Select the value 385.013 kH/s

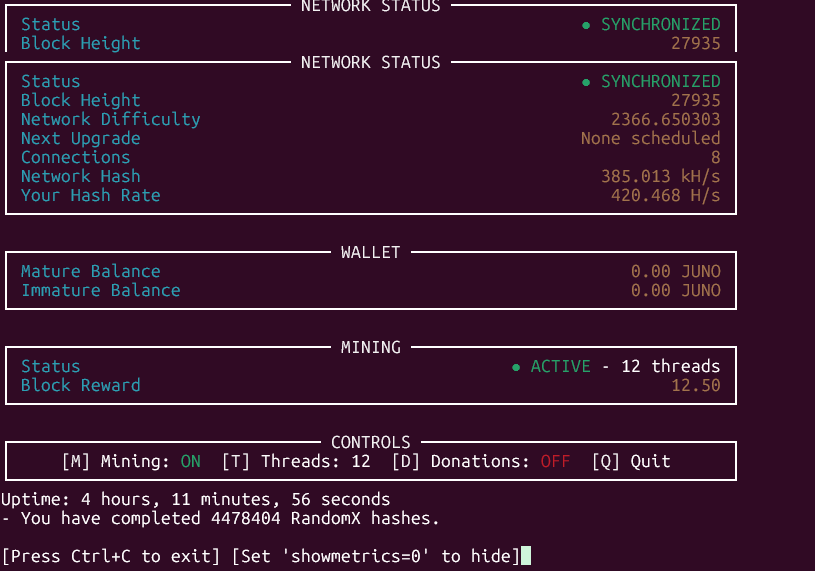coord(661,177)
